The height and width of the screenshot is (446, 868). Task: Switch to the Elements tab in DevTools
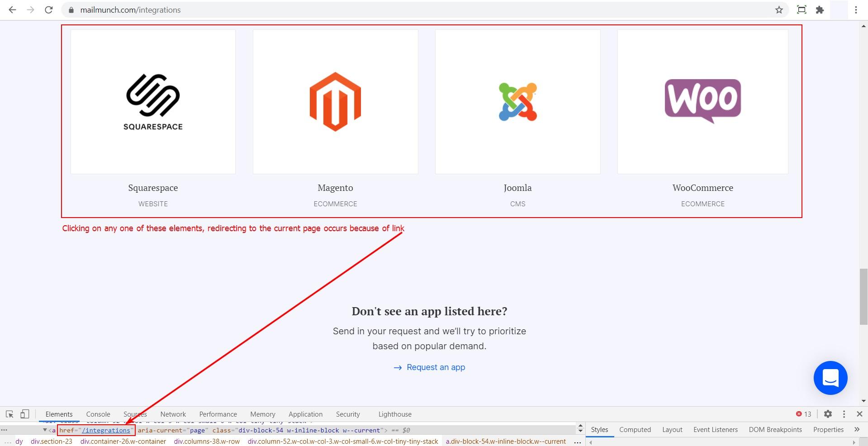(x=59, y=414)
